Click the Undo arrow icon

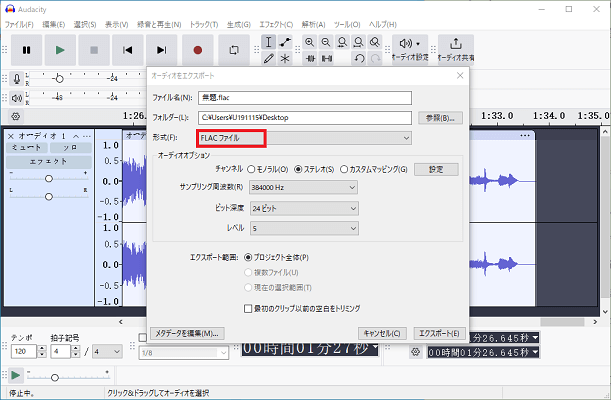(359, 58)
